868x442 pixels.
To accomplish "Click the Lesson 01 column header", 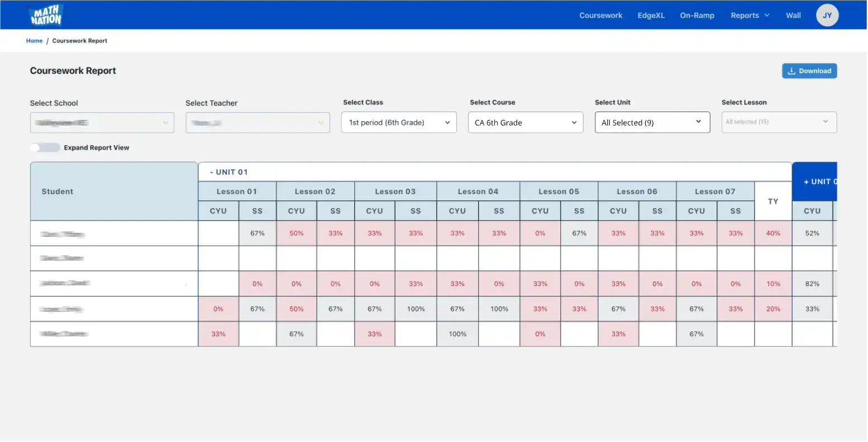I will coord(237,191).
